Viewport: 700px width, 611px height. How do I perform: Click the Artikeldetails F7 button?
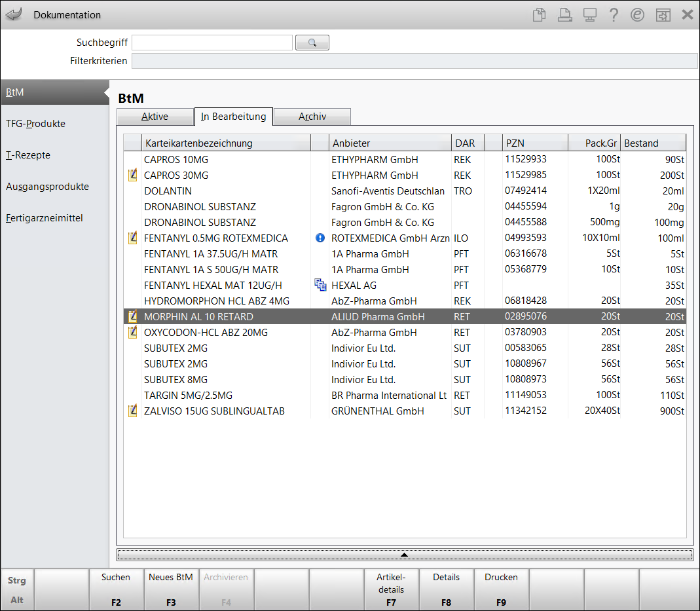click(x=391, y=589)
